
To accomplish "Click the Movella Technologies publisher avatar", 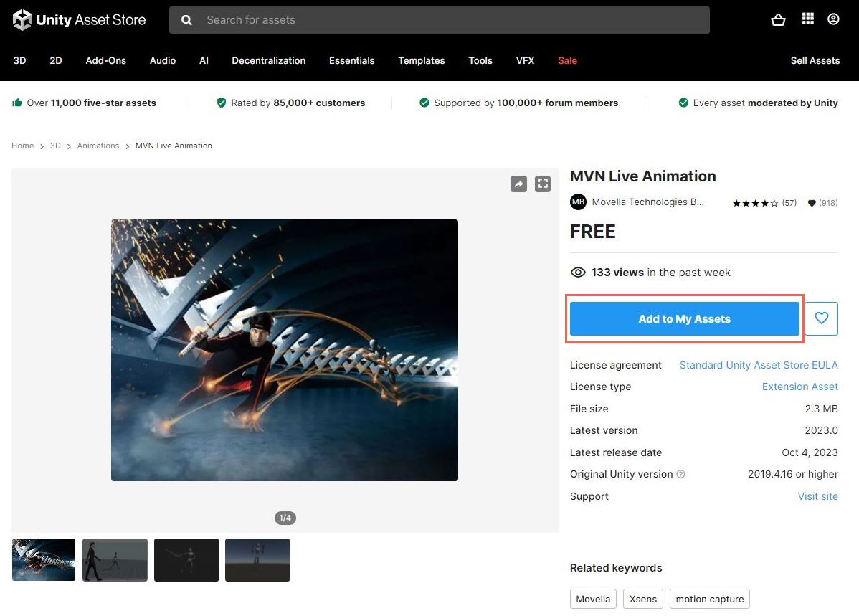I will (578, 202).
